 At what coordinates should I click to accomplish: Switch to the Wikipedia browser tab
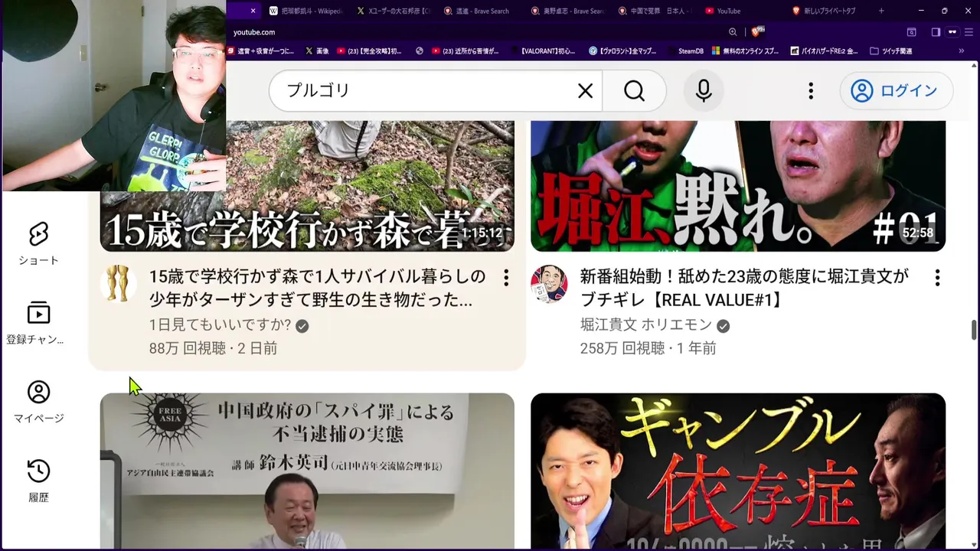click(x=307, y=11)
